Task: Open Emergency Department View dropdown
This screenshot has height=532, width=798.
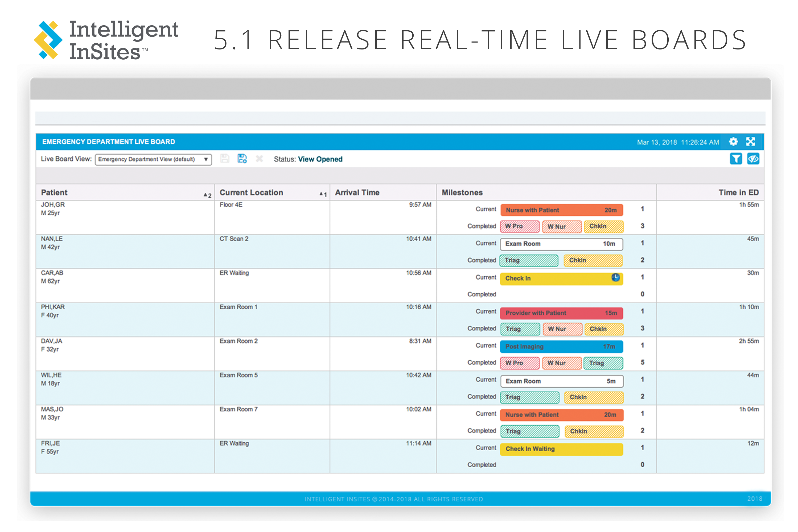Action: [x=153, y=159]
